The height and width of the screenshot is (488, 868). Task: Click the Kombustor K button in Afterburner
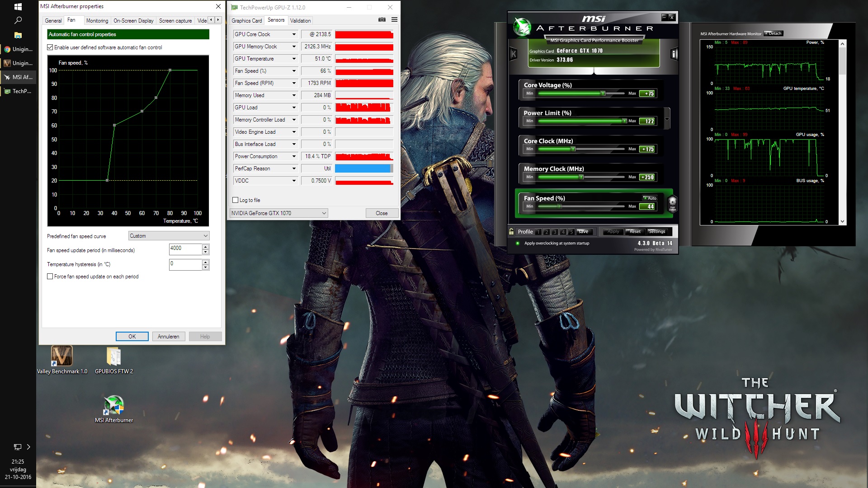coord(514,54)
